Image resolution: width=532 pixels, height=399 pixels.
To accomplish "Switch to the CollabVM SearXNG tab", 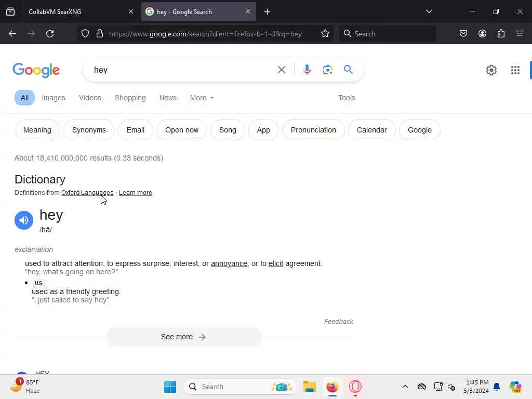I will coord(78,11).
